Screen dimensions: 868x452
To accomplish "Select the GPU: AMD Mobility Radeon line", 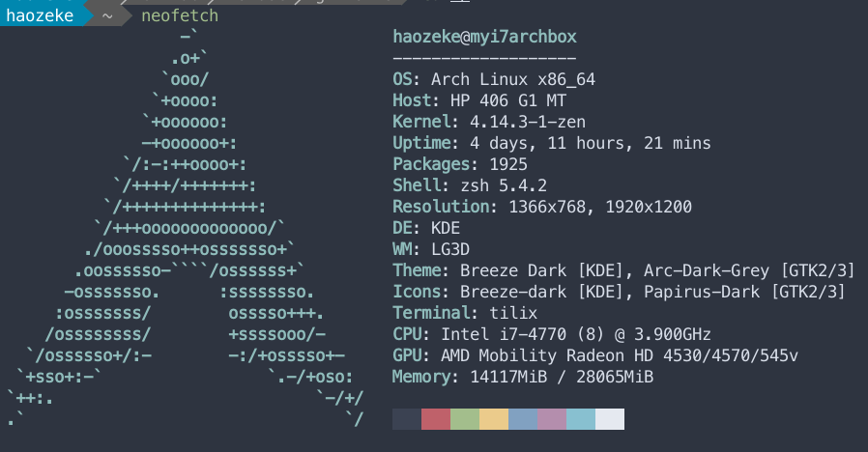I will [595, 355].
